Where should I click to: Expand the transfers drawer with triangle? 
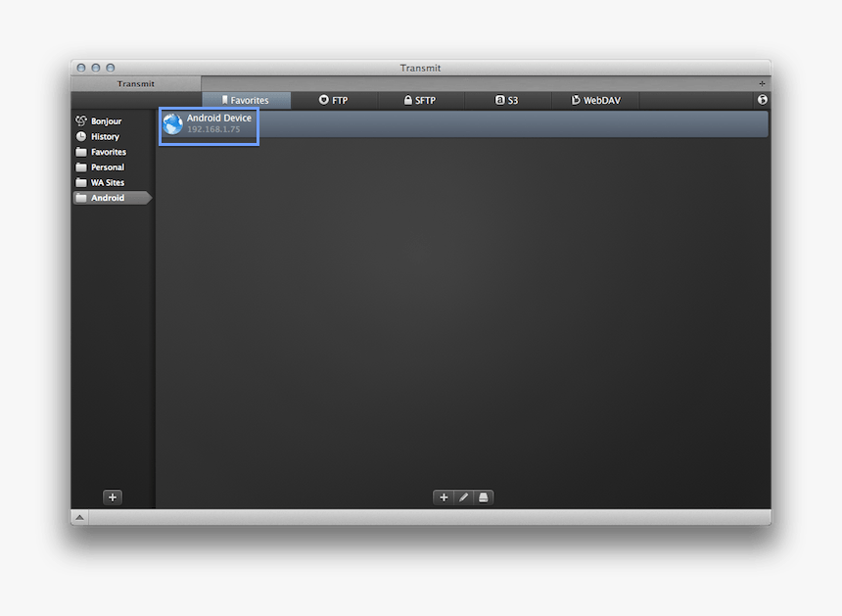[79, 517]
